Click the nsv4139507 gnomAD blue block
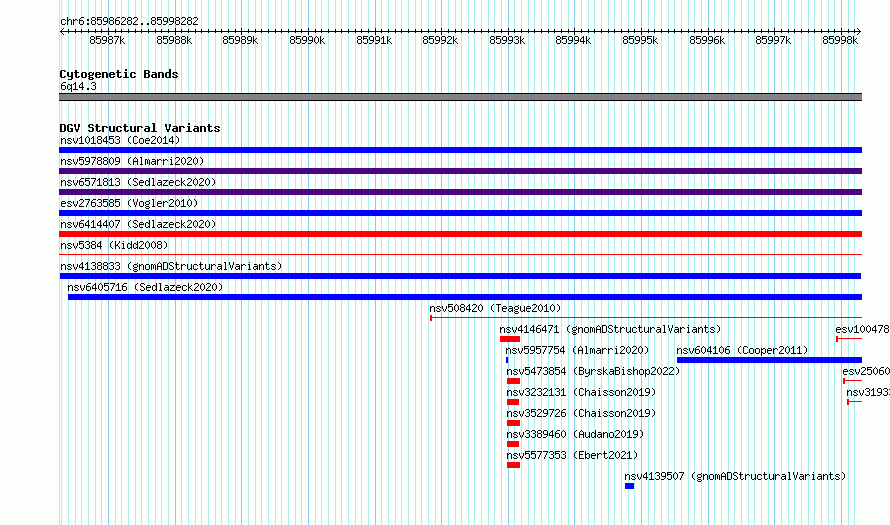Viewport: 890px width, 525px height. pyautogui.click(x=629, y=486)
